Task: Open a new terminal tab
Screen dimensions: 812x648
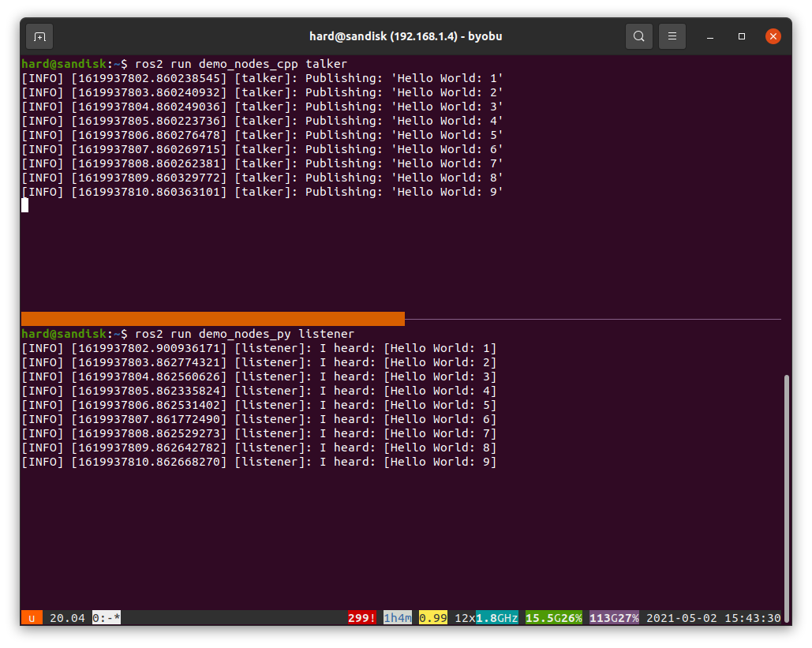Action: 39,36
